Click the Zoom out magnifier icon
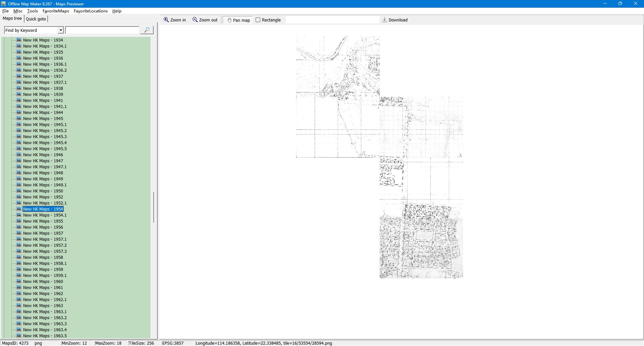The width and height of the screenshot is (644, 346). pos(195,20)
